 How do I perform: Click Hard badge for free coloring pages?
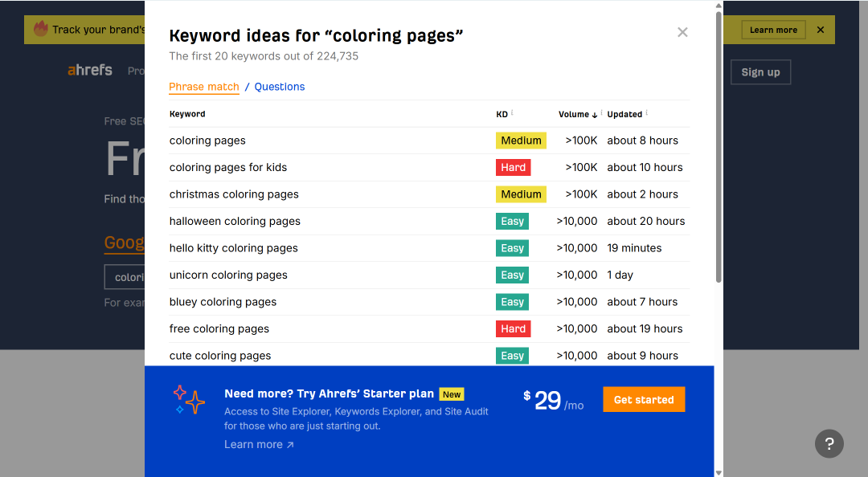513,328
